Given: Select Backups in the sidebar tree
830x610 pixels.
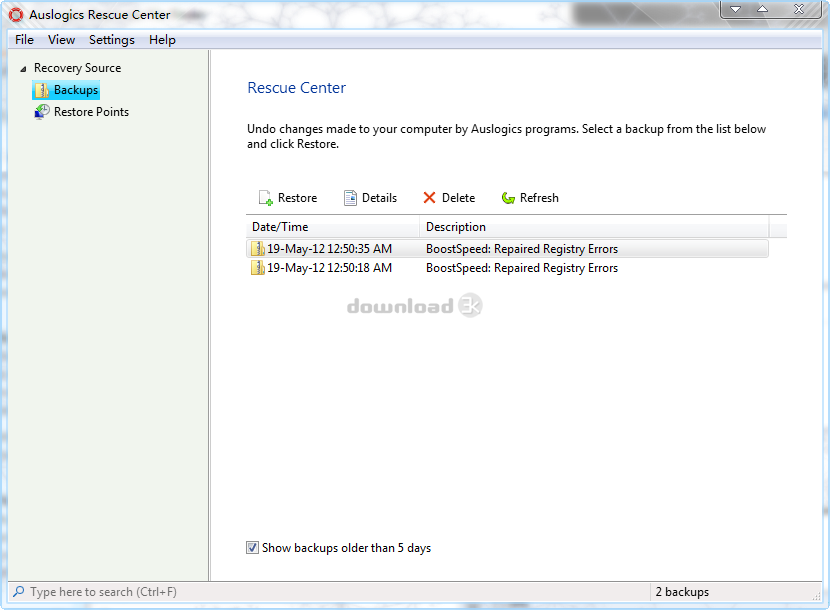Looking at the screenshot, I should tap(76, 90).
